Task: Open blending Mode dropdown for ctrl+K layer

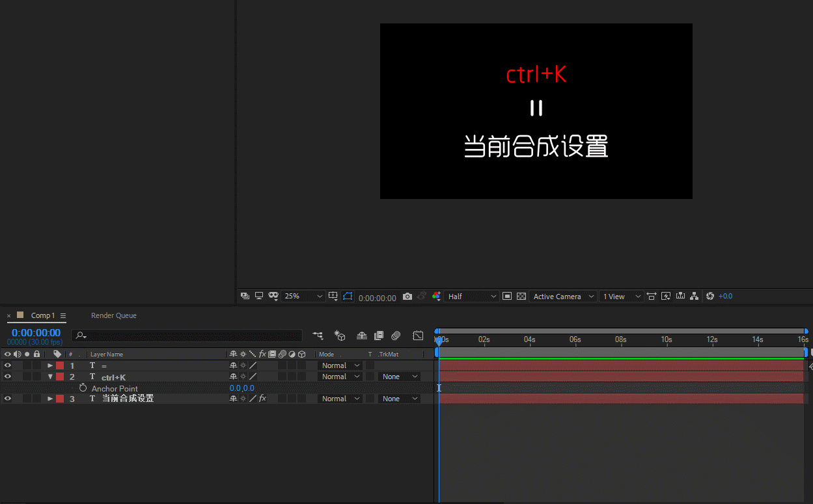Action: pyautogui.click(x=340, y=377)
